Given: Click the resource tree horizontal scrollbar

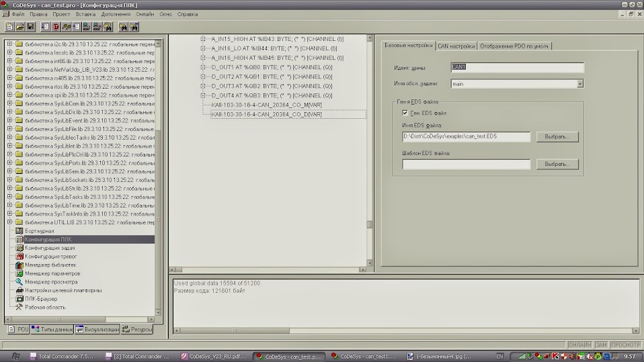Looking at the screenshot, I should [x=79, y=319].
